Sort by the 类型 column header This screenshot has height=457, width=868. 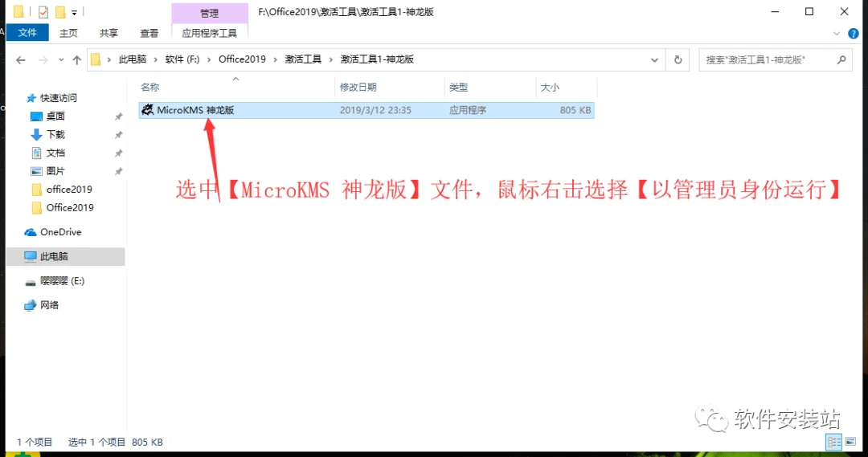pyautogui.click(x=458, y=88)
